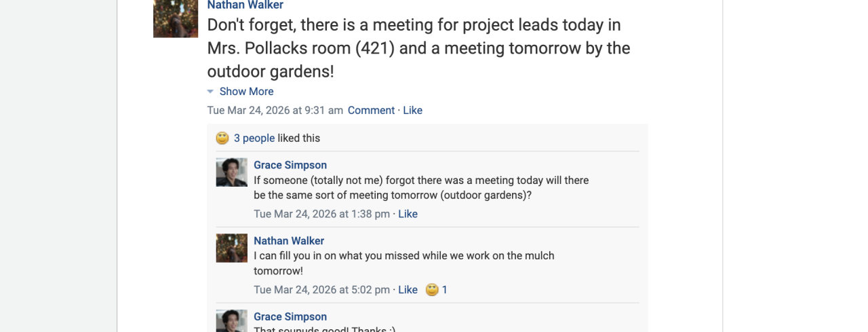Open Nathan Walker's profile from his reply comment
Screen dimensions: 868x332
tap(289, 241)
